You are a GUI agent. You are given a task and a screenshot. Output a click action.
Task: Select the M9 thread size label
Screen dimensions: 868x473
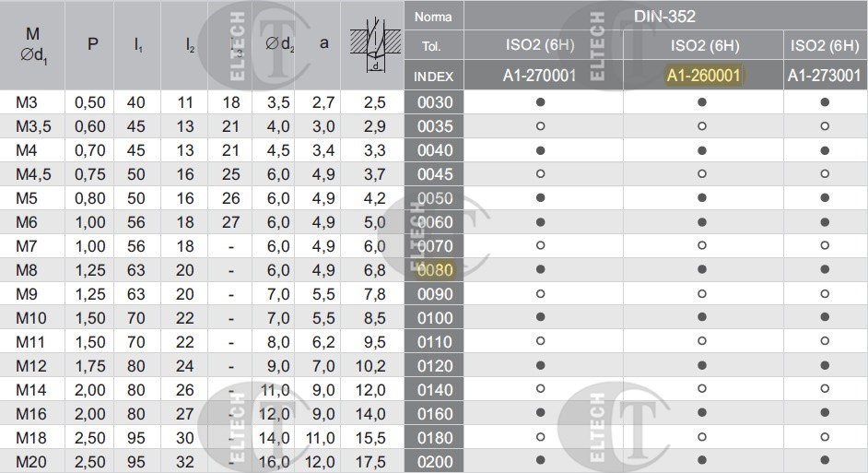(27, 294)
